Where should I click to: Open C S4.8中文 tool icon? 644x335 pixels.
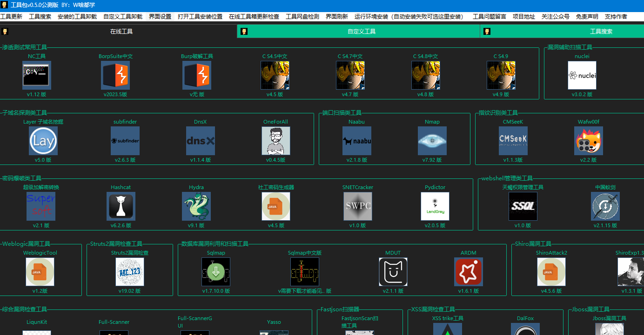(426, 75)
